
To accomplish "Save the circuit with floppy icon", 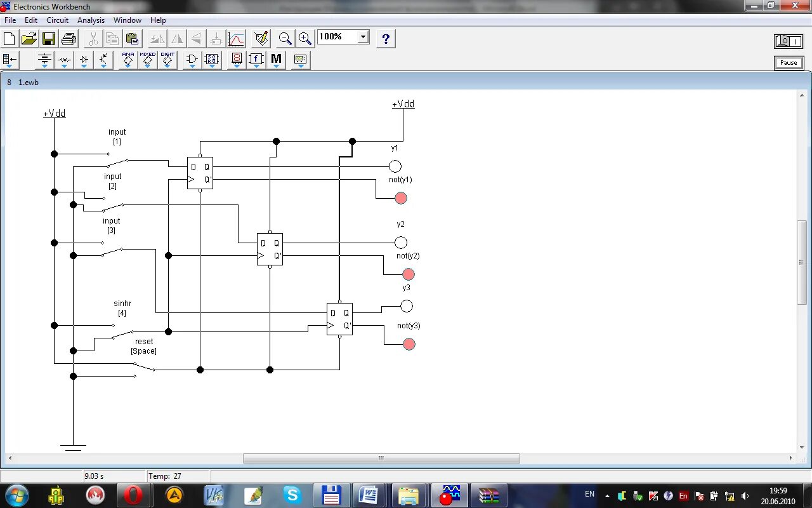I will (x=49, y=39).
